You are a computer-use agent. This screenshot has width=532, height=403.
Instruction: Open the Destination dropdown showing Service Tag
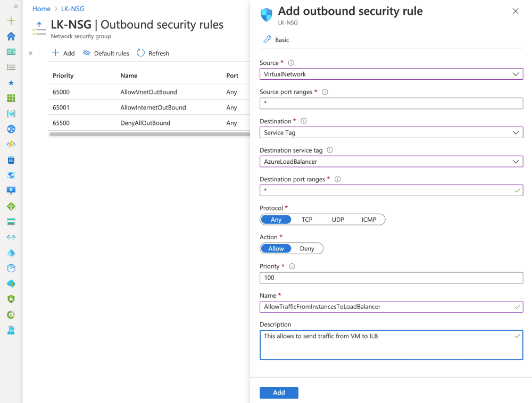point(391,132)
